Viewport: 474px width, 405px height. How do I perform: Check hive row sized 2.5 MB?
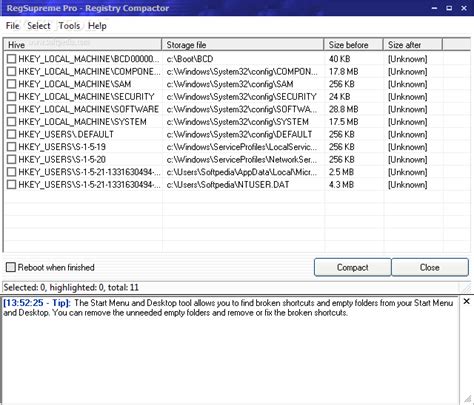click(11, 172)
